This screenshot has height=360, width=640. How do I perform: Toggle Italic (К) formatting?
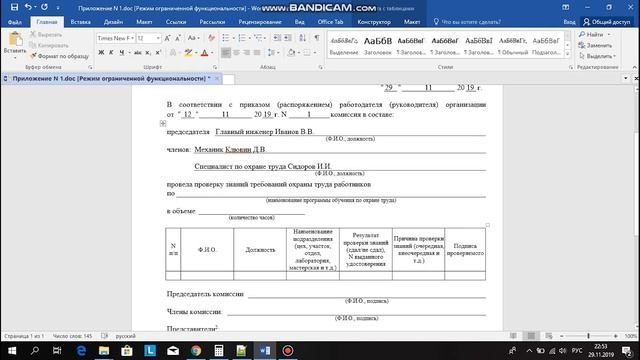111,53
